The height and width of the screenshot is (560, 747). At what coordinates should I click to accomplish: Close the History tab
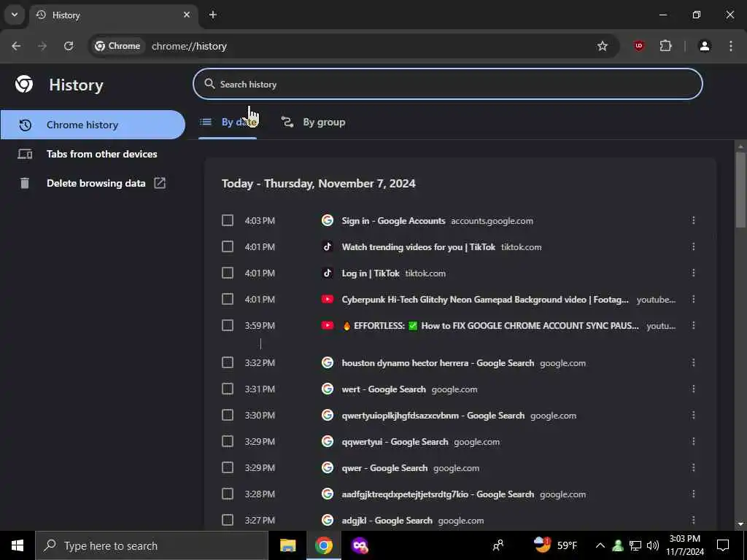187,15
